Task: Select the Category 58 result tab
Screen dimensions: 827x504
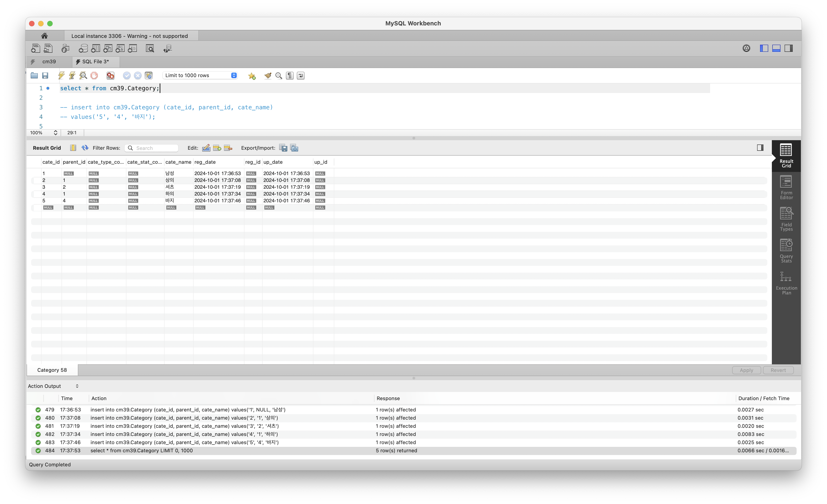Action: (52, 370)
